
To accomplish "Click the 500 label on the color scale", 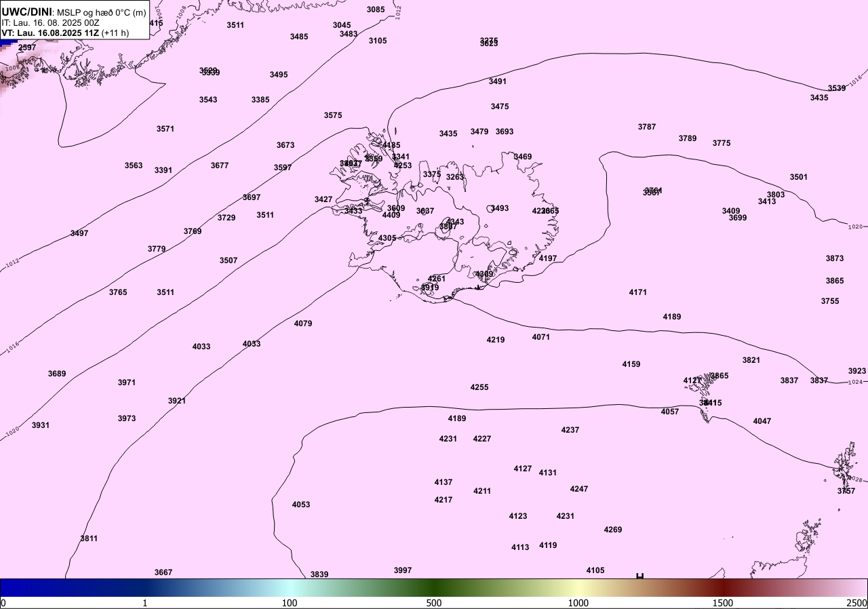I will coord(434,603).
